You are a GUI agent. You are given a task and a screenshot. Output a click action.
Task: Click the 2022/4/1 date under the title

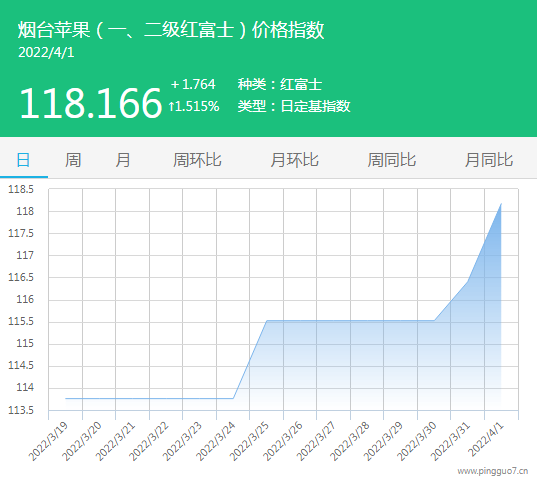(46, 53)
